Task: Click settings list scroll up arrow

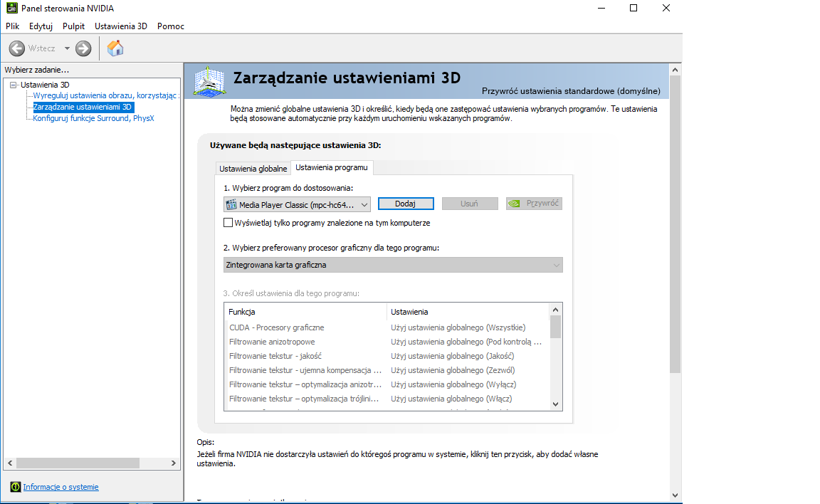Action: pyautogui.click(x=555, y=310)
